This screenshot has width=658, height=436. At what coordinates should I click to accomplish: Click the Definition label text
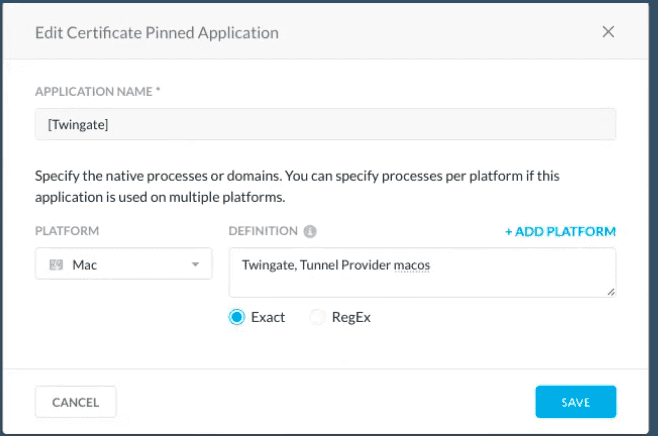(x=263, y=231)
